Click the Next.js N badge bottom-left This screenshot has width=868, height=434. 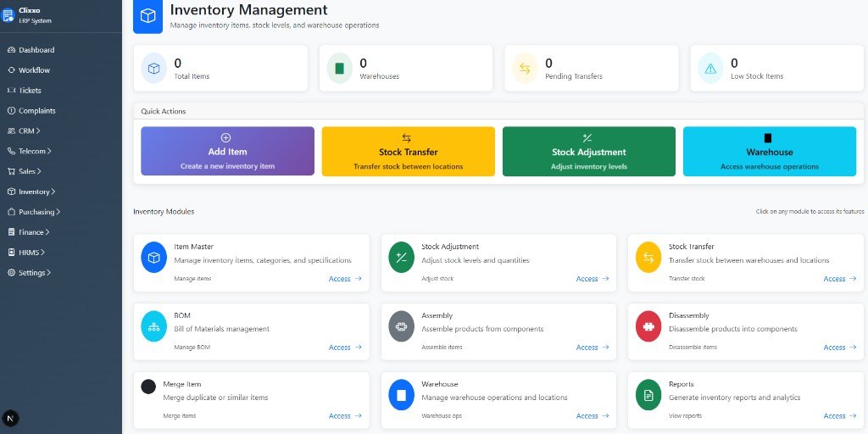coord(10,418)
